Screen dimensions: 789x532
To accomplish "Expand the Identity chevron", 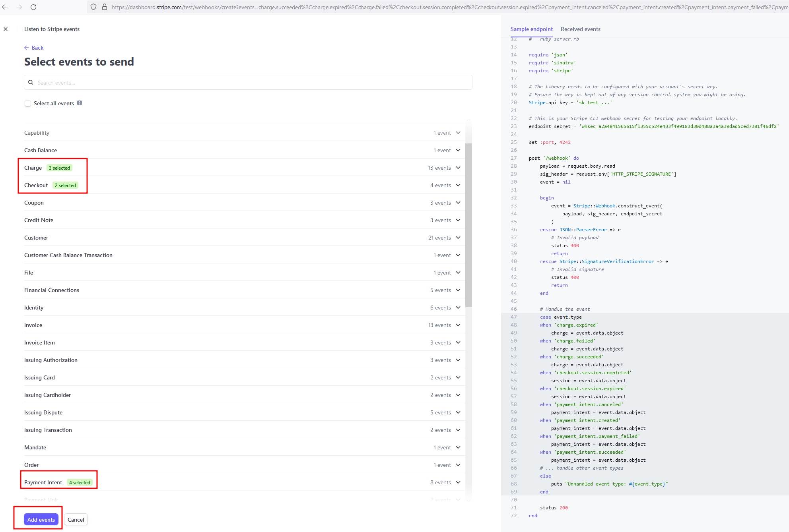I will (458, 308).
